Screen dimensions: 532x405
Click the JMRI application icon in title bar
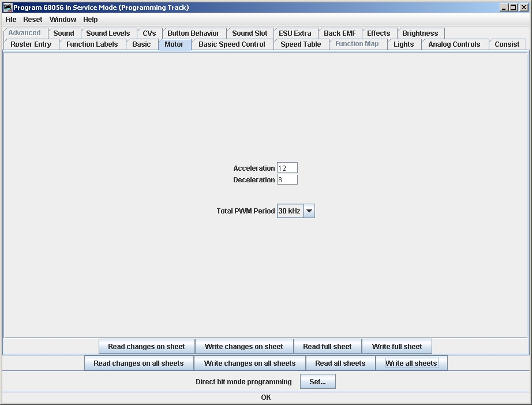[x=7, y=7]
